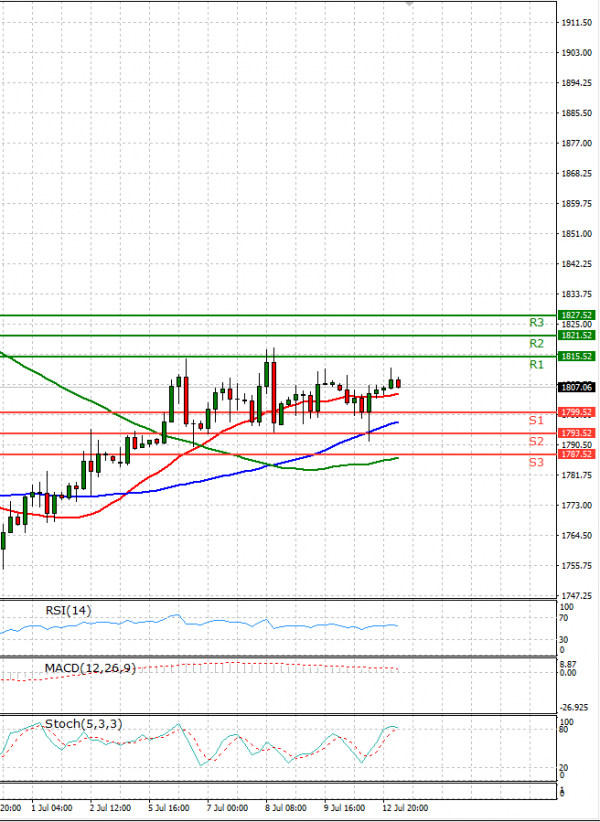Click the Stochastic scale value 20
This screenshot has height=822, width=600.
click(x=563, y=767)
